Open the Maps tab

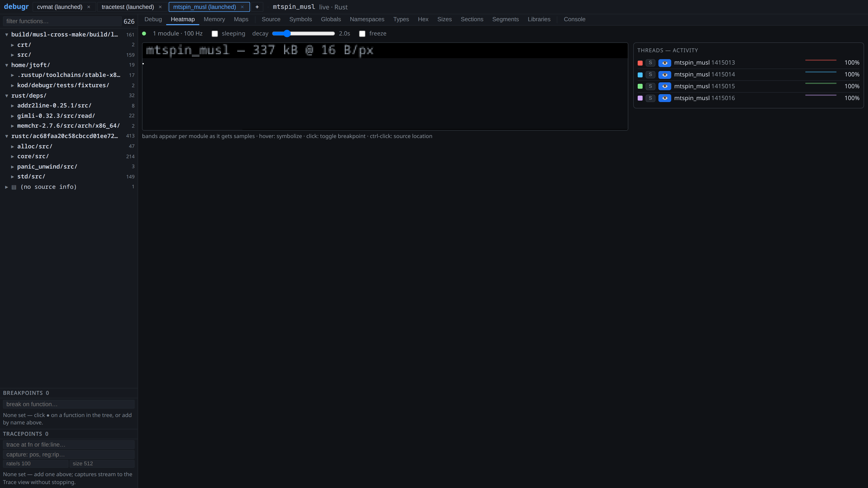click(241, 19)
